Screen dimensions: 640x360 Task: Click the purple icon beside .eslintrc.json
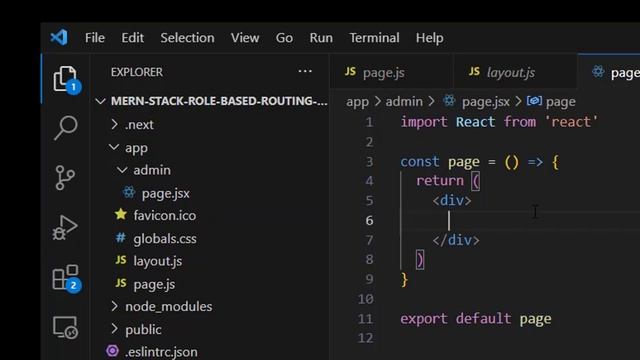tap(112, 351)
